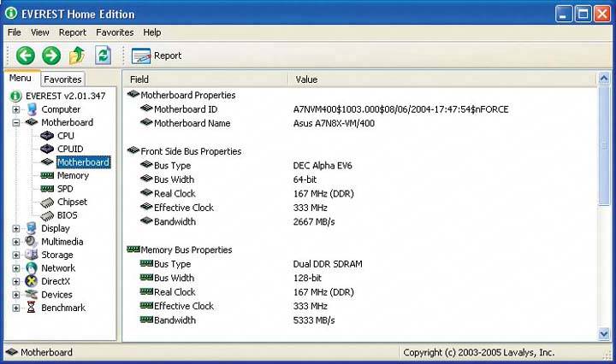Expand the Computer tree node

[x=16, y=109]
